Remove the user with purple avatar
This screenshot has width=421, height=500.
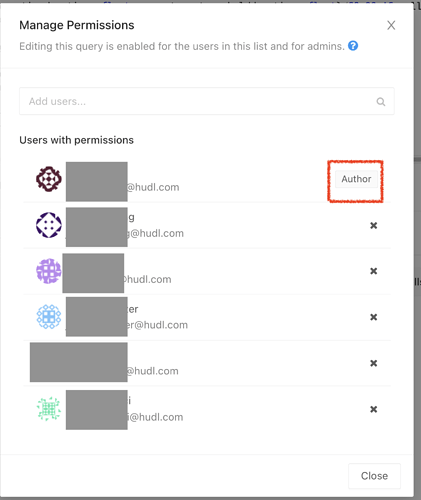pos(374,271)
